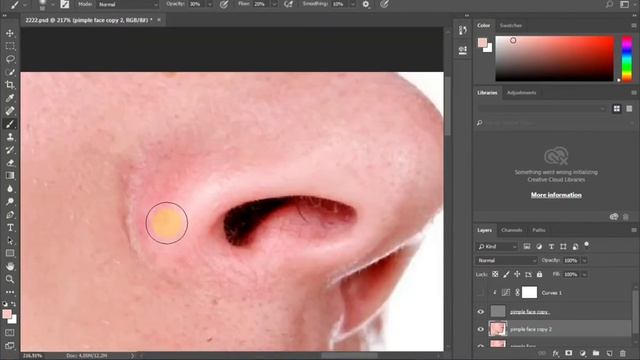Select the Pen tool
This screenshot has height=360, width=640.
point(10,214)
